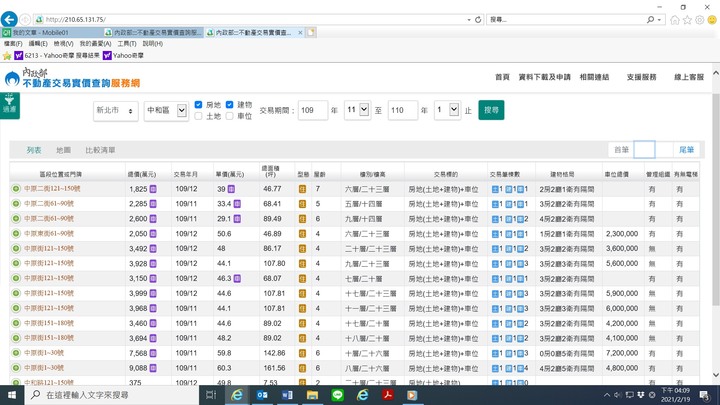Open 相關連結 nav link
This screenshot has height=405, width=720.
[594, 77]
